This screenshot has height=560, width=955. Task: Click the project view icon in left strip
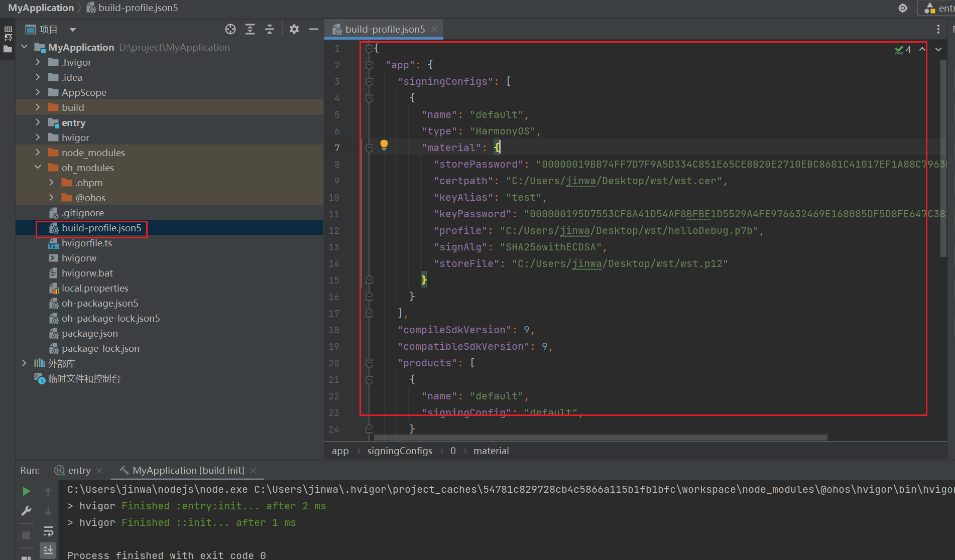tap(8, 49)
